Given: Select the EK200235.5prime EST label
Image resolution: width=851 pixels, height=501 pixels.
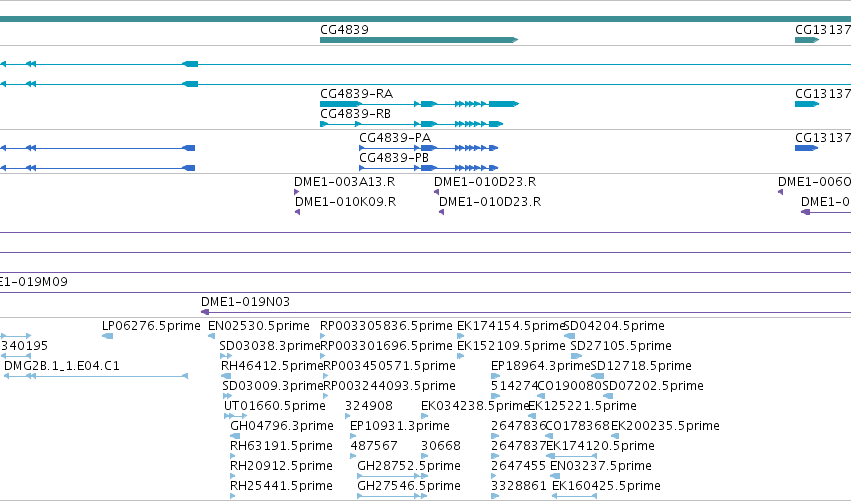Looking at the screenshot, I should pos(665,427).
